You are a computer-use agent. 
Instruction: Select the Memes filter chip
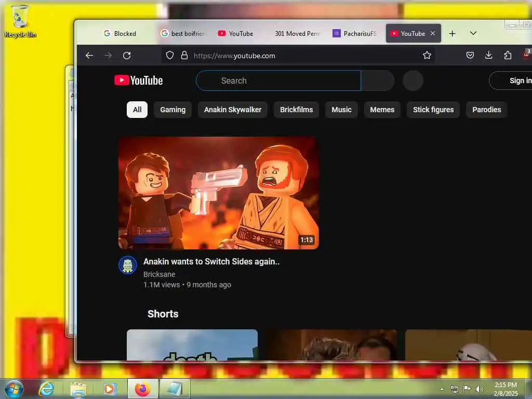[382, 110]
